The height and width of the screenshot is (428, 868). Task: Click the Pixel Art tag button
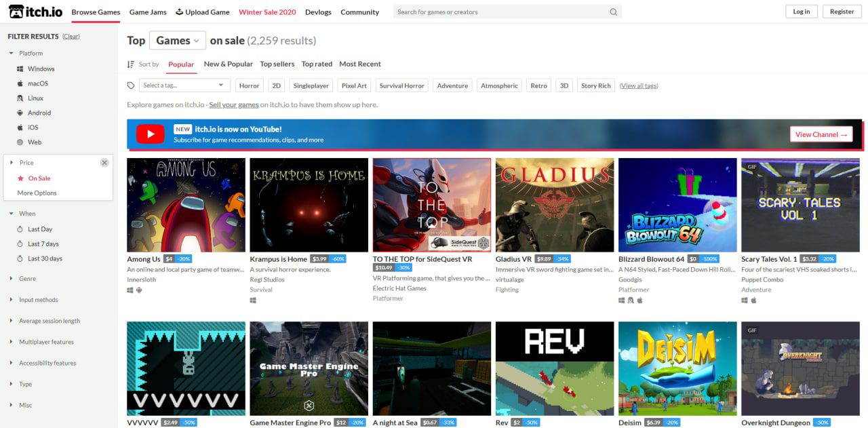pos(354,85)
